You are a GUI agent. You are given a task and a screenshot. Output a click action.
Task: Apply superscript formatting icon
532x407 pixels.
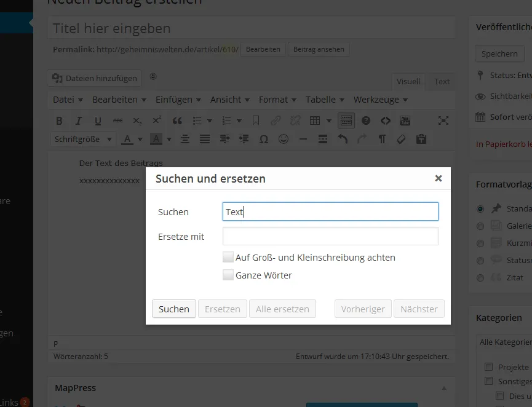pyautogui.click(x=157, y=120)
